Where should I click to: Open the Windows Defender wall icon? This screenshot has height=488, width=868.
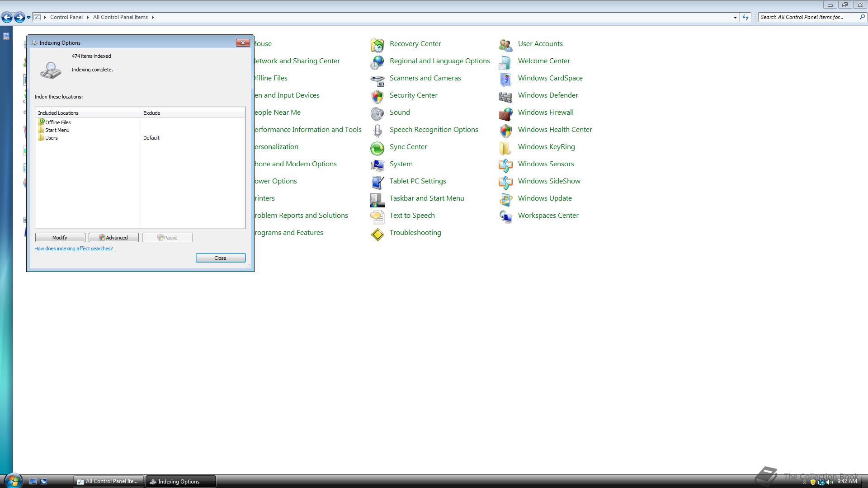tap(505, 96)
